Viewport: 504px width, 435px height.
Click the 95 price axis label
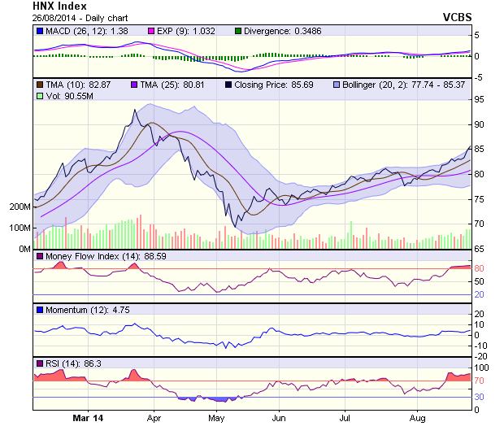[480, 99]
